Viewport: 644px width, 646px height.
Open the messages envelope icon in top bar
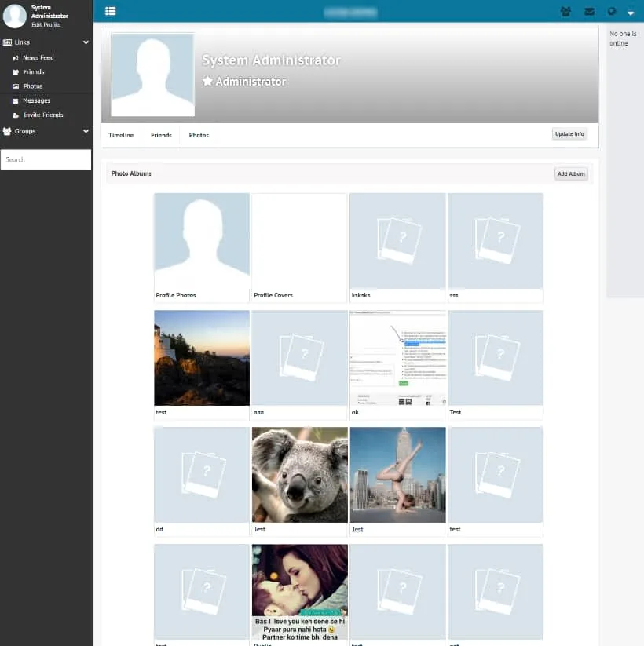tap(590, 11)
